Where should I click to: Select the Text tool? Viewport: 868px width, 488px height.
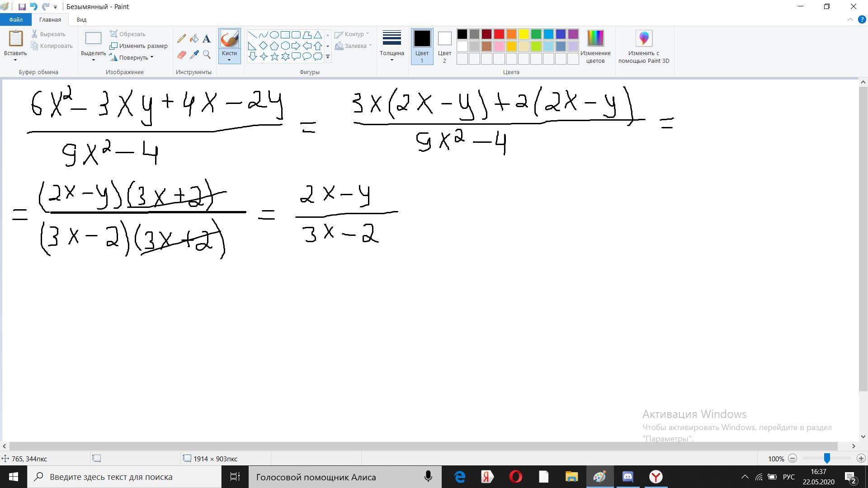207,39
